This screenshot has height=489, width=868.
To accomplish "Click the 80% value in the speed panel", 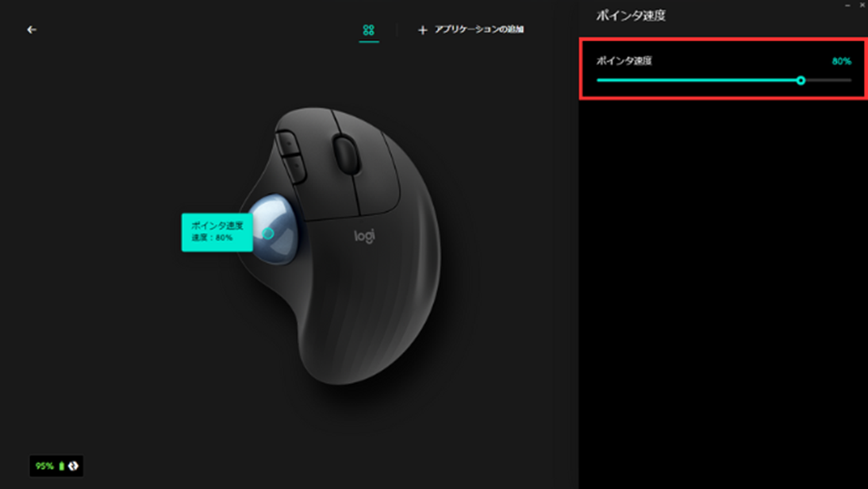I will coord(842,61).
